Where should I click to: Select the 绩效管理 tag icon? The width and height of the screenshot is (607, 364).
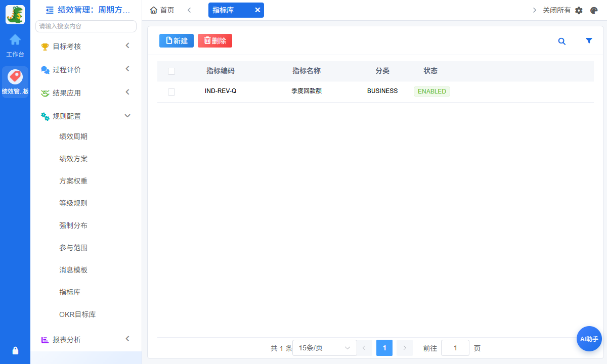pos(15,77)
